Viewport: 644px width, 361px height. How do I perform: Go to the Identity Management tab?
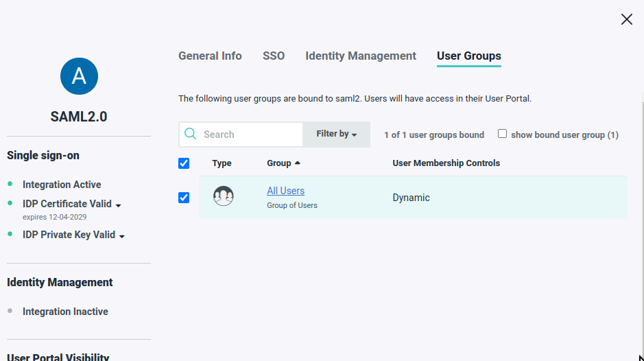click(x=361, y=56)
